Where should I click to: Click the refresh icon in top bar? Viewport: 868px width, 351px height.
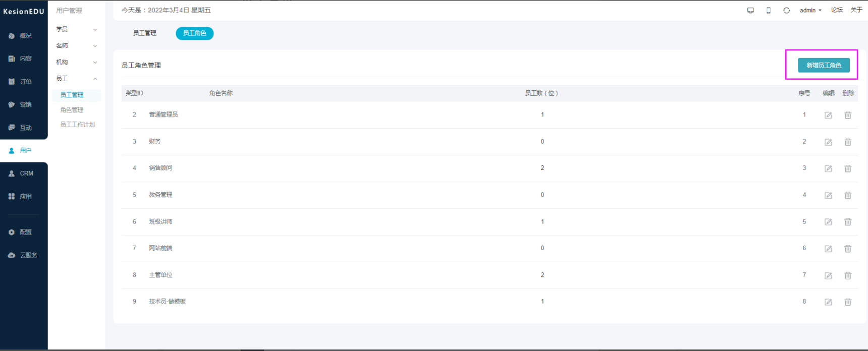point(786,10)
